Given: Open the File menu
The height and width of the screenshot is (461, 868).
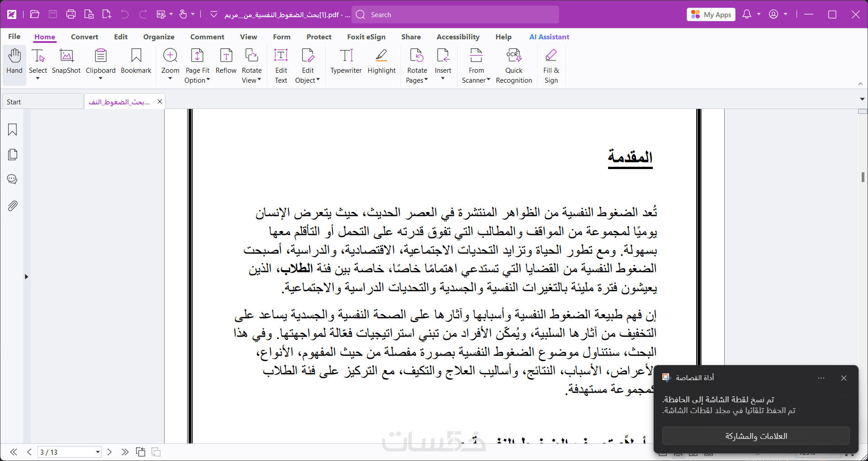Looking at the screenshot, I should pyautogui.click(x=14, y=37).
